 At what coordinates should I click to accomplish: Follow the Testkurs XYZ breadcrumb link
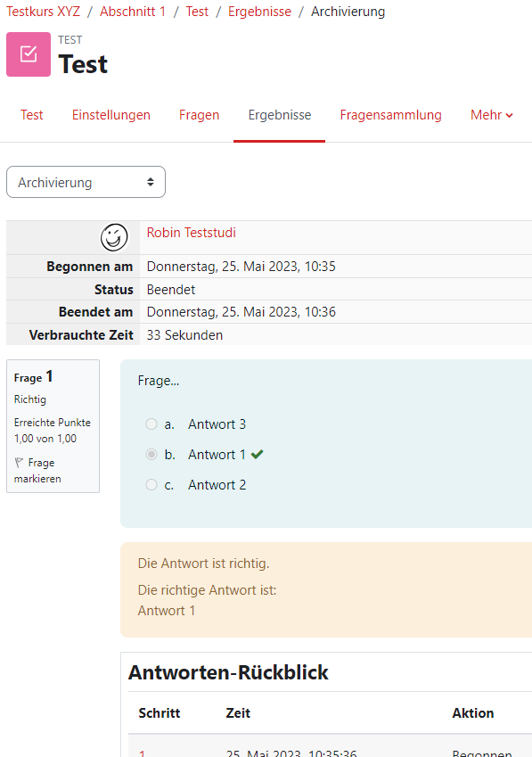click(43, 12)
